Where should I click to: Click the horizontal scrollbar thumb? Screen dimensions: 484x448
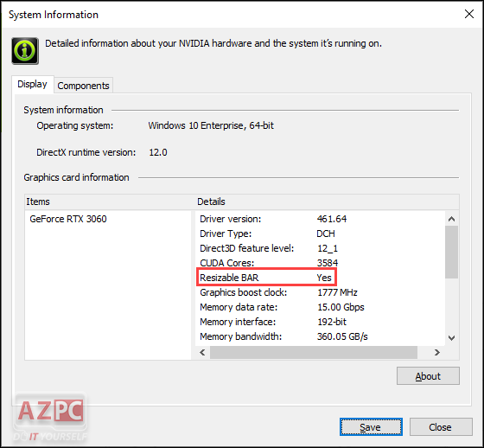point(314,352)
